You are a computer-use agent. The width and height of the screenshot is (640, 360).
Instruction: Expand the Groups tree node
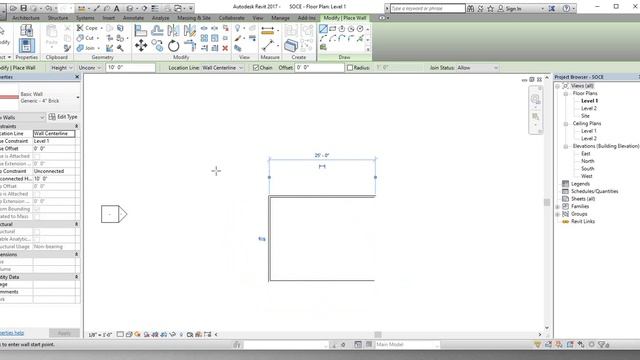coord(558,214)
